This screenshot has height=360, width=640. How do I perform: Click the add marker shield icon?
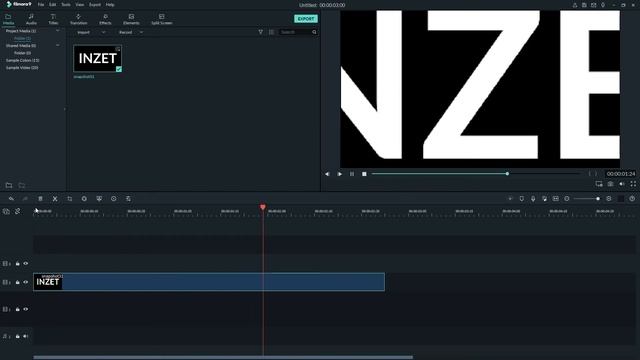(x=522, y=199)
